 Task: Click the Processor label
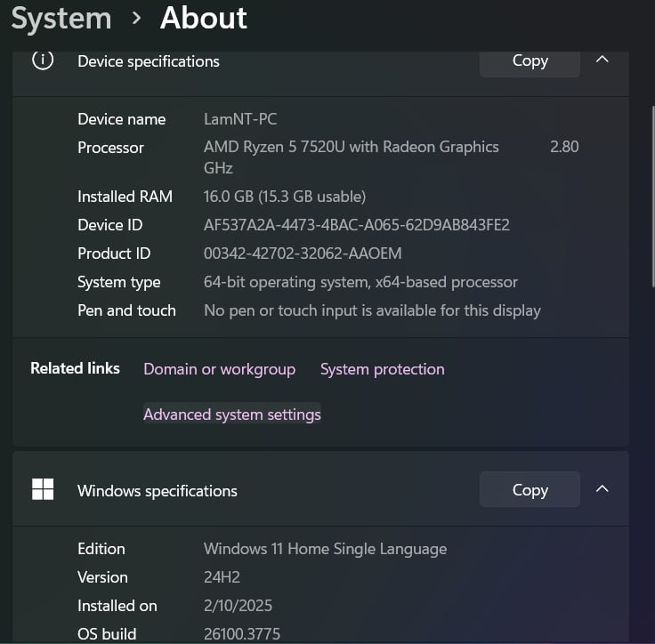110,148
